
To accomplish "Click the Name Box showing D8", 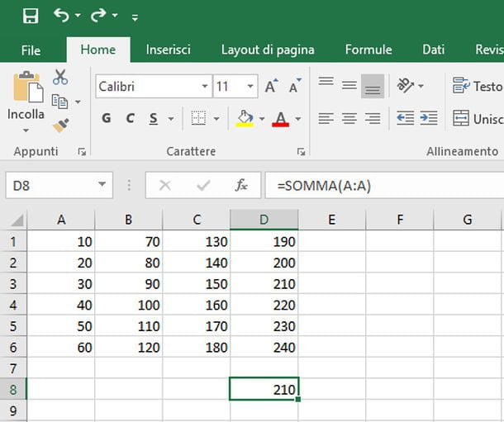I will coord(50,185).
